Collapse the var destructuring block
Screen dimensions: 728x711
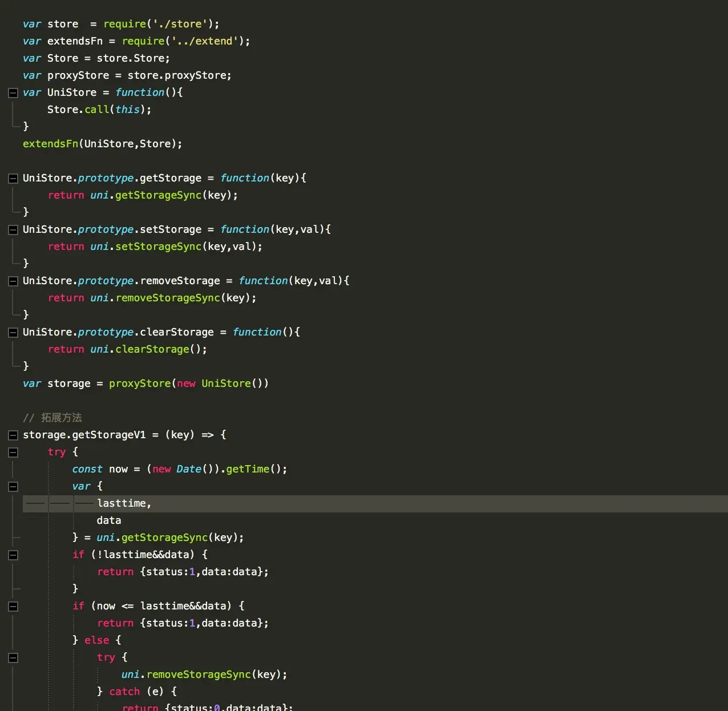13,487
